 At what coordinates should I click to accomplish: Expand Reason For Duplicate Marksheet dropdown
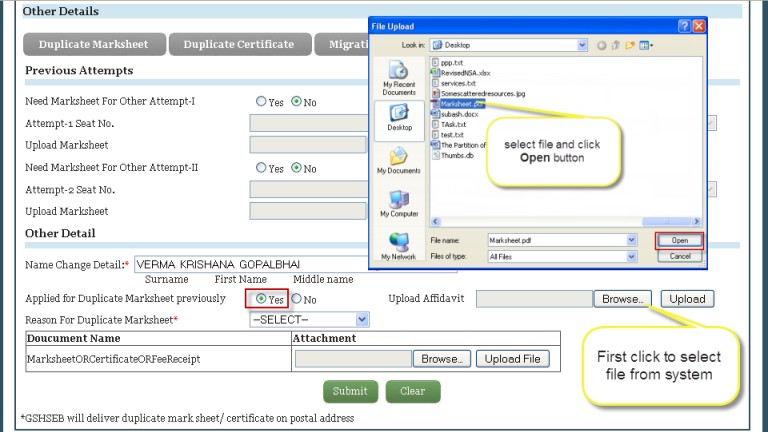click(362, 320)
